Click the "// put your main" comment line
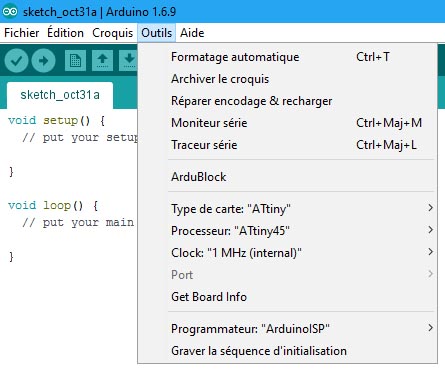Viewport: 445px width, 375px height. [78, 223]
